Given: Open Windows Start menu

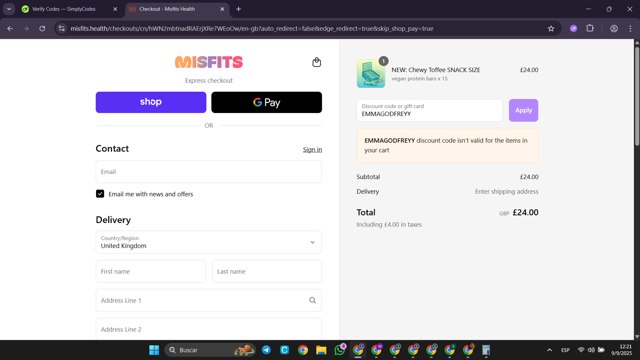Looking at the screenshot, I should click(x=154, y=350).
